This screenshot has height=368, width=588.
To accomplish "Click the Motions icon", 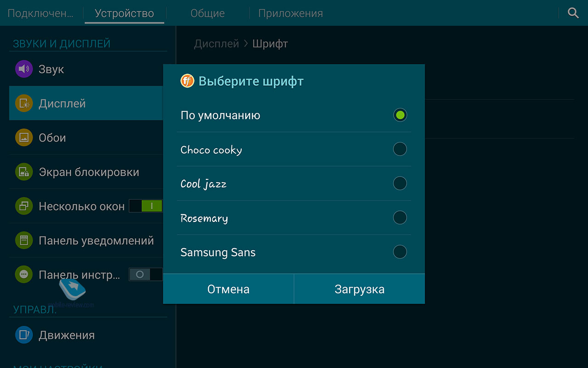I will click(x=23, y=335).
